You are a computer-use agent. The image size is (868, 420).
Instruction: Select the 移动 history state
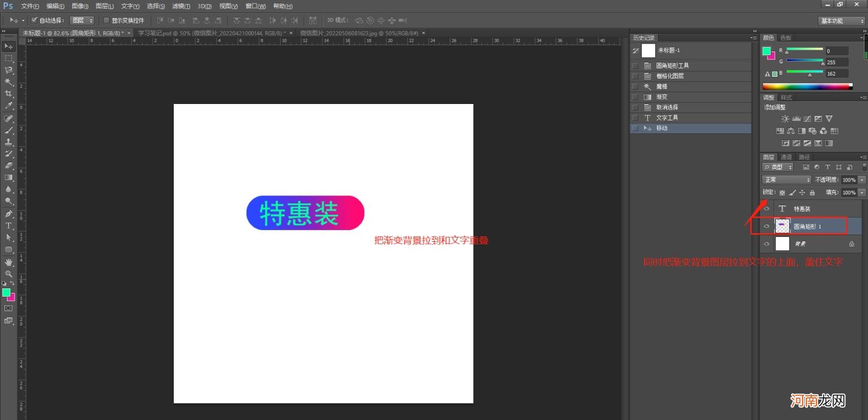pos(691,128)
